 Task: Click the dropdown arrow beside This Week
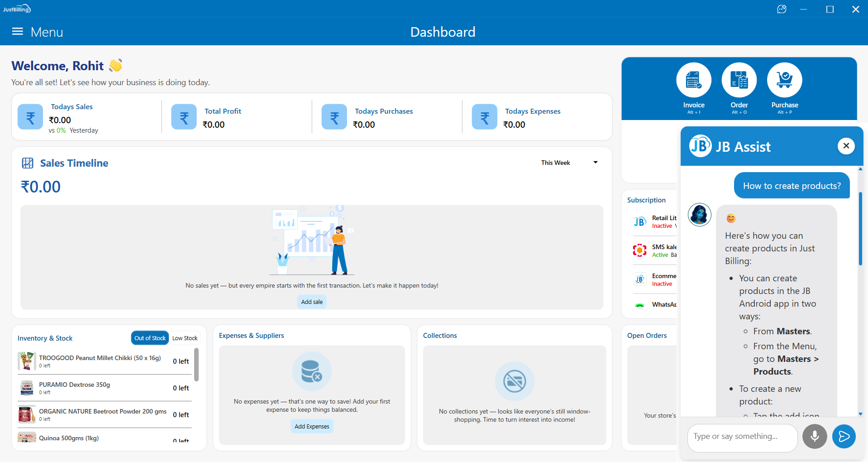tap(596, 163)
